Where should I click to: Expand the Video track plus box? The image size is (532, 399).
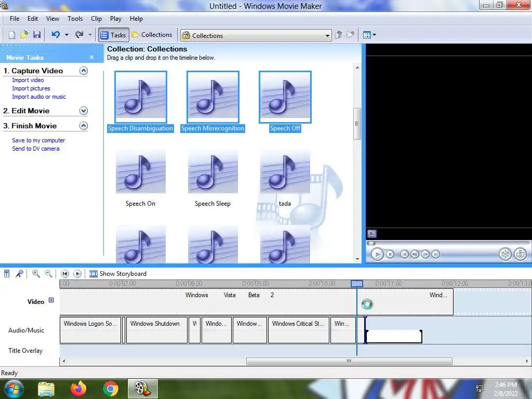point(51,300)
